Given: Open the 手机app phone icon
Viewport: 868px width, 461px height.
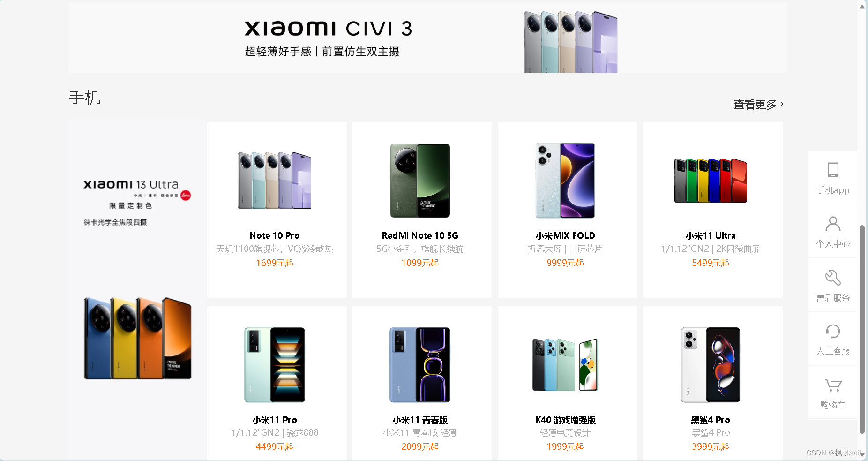Looking at the screenshot, I should (833, 170).
